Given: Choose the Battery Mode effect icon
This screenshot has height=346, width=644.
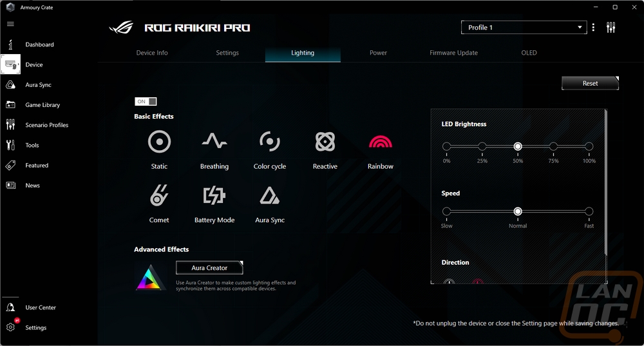Looking at the screenshot, I should (x=214, y=196).
